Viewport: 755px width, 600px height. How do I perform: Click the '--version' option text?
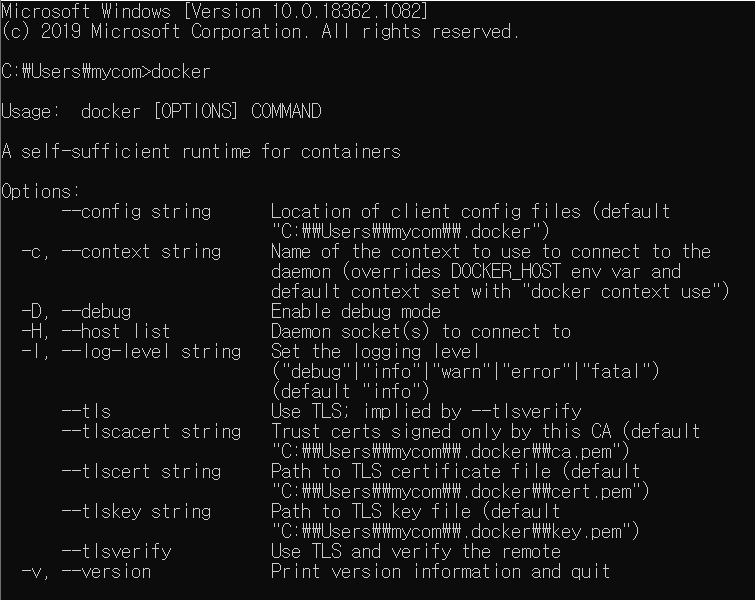click(x=106, y=572)
